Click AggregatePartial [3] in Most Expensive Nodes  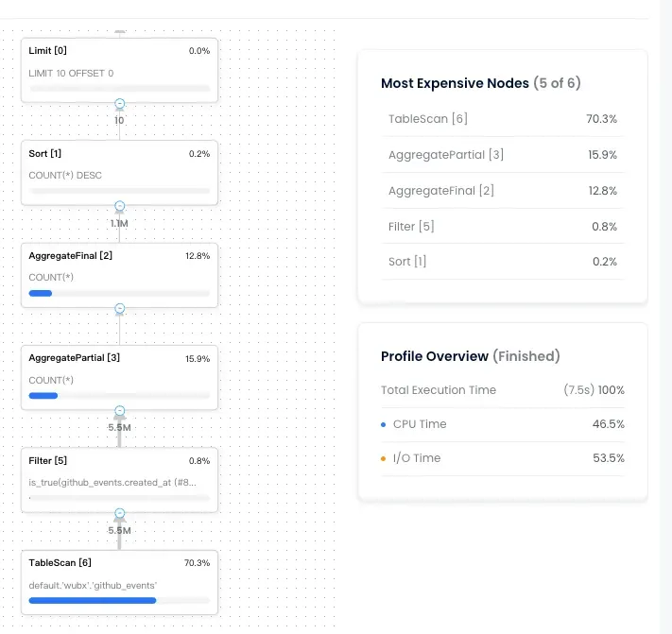coord(502,155)
